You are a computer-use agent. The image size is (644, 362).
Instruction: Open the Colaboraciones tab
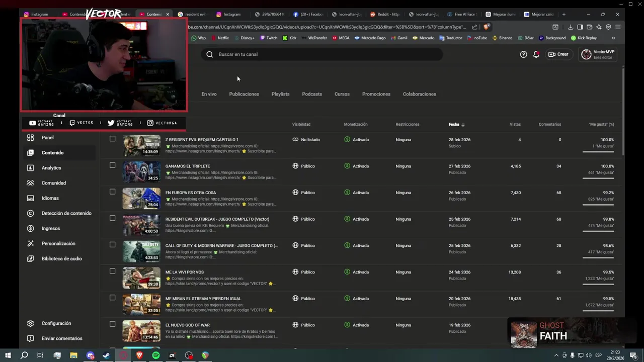(419, 94)
